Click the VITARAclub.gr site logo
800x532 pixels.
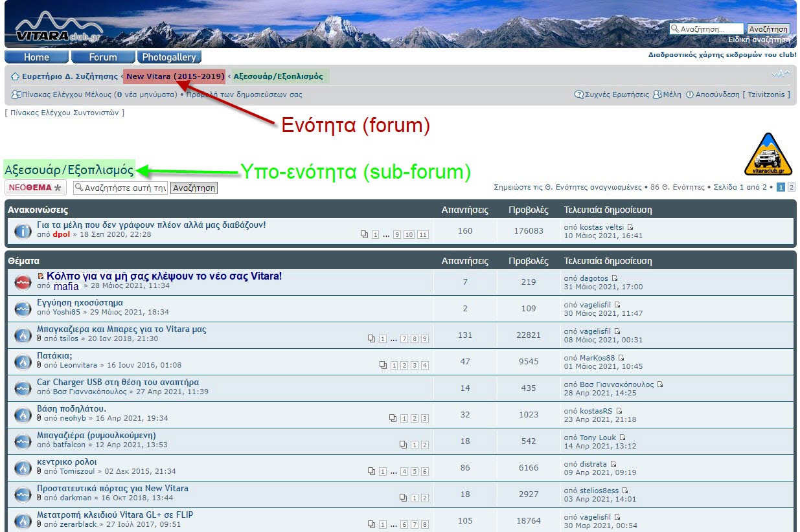[59, 27]
